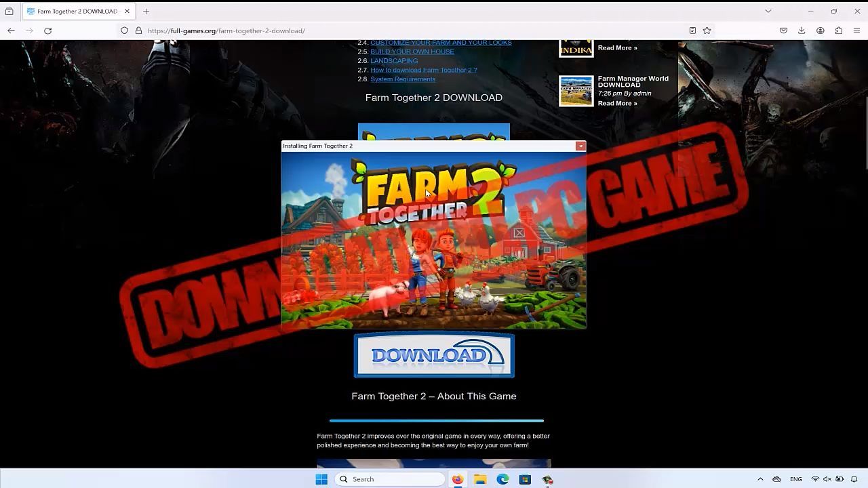
Task: Go back to the previous page
Action: pyautogui.click(x=11, y=30)
